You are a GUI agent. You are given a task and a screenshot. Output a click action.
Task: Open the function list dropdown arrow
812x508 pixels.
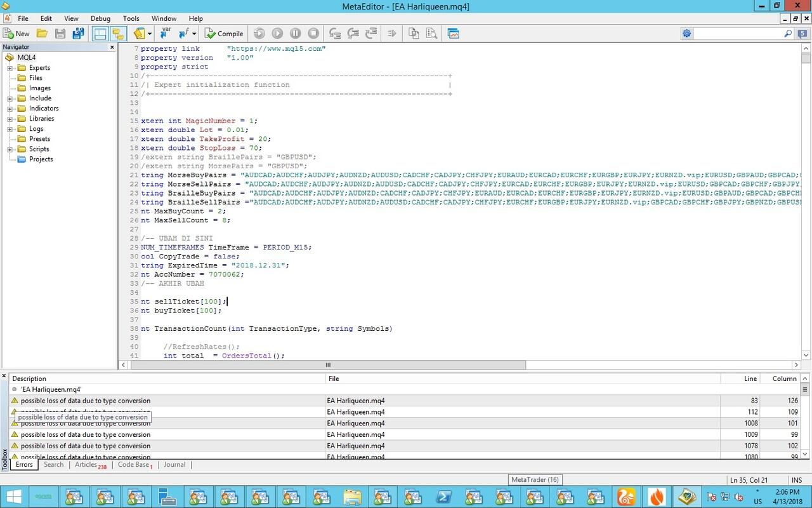pyautogui.click(x=194, y=34)
